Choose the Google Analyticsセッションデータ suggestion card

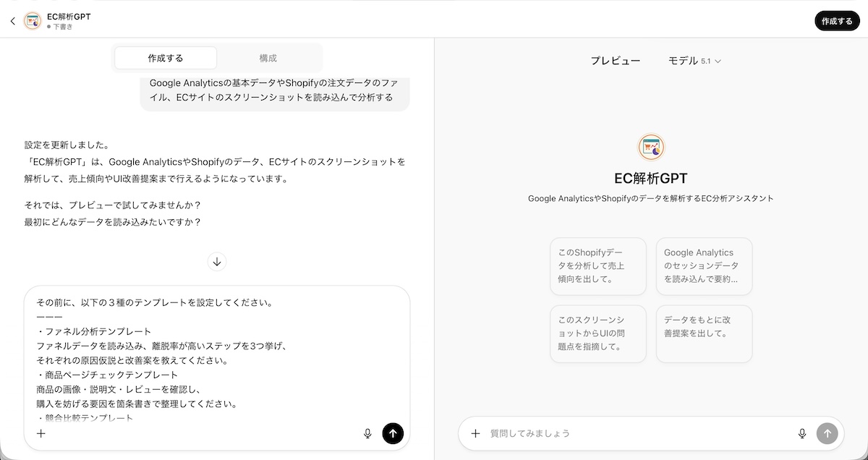click(704, 266)
